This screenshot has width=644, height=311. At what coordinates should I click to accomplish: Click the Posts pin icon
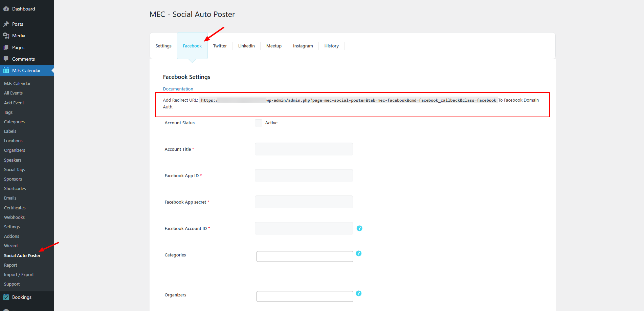(x=6, y=24)
